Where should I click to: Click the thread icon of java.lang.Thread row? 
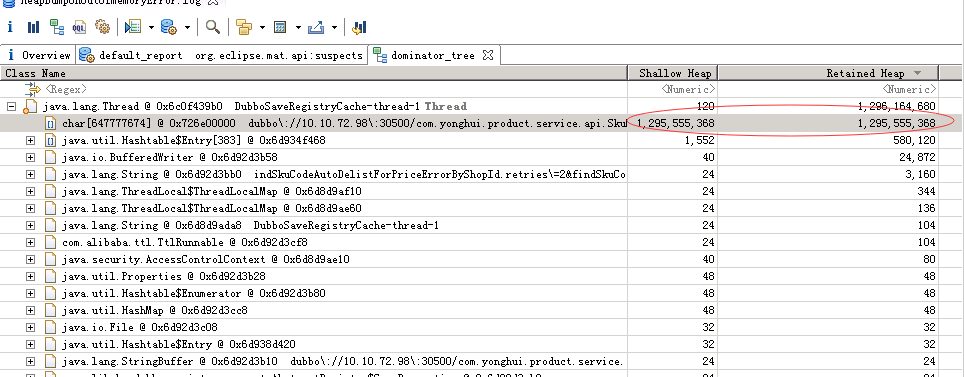point(30,107)
